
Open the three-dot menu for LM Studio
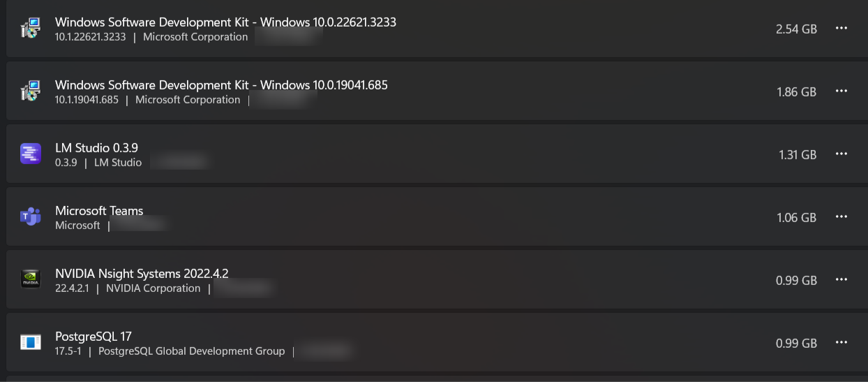(841, 154)
